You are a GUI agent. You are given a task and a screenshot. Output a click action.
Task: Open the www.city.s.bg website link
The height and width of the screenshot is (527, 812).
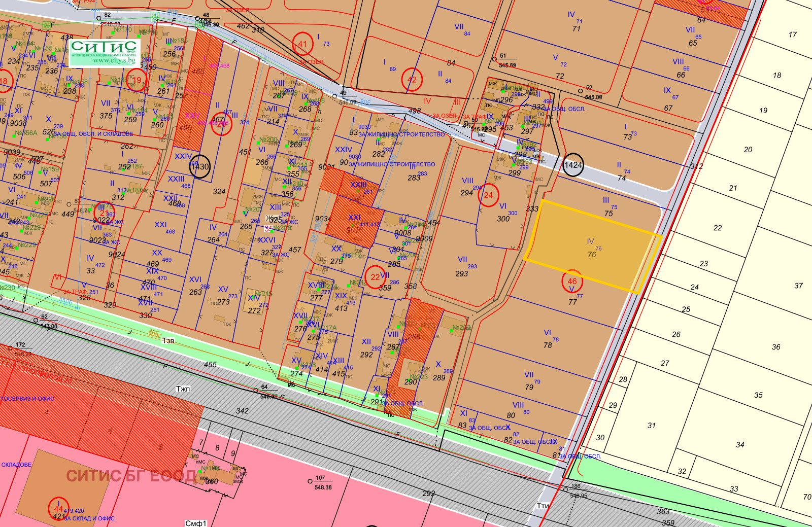[x=114, y=60]
